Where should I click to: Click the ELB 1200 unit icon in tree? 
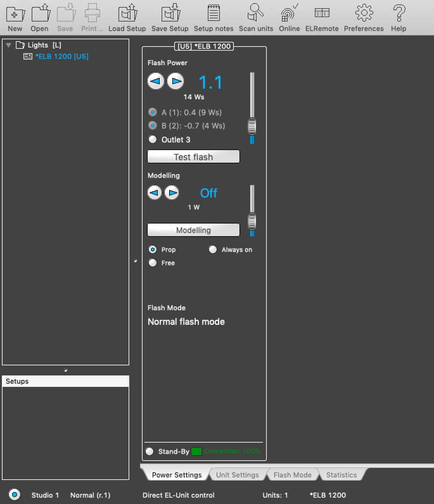(x=28, y=56)
